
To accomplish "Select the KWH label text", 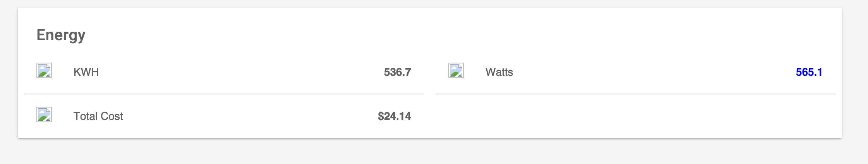I will [86, 72].
